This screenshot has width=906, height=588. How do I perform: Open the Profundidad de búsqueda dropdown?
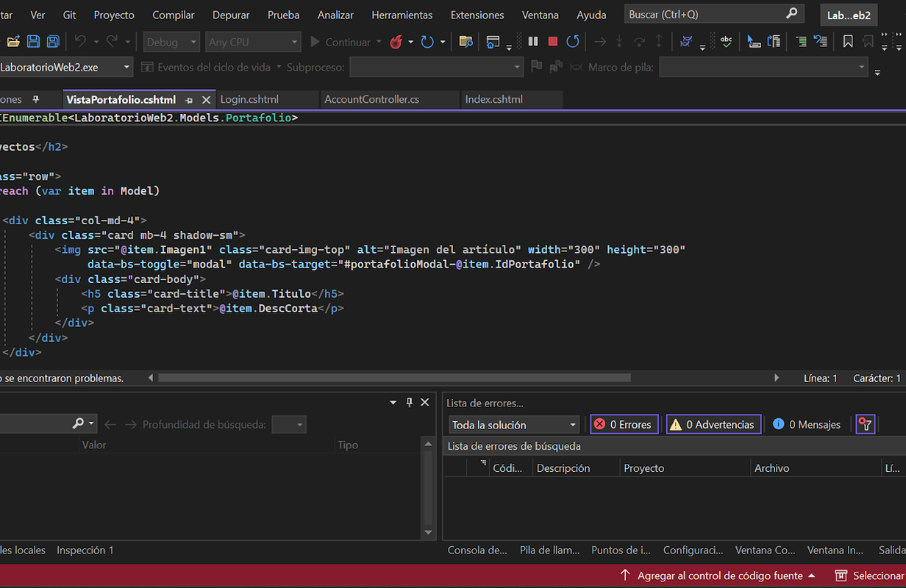pos(288,424)
